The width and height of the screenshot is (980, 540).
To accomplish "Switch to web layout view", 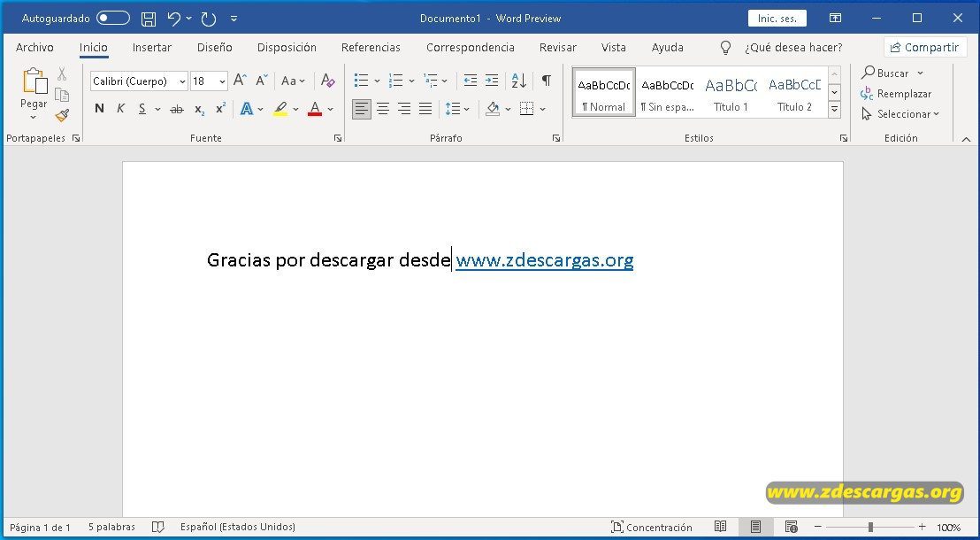I will point(792,527).
